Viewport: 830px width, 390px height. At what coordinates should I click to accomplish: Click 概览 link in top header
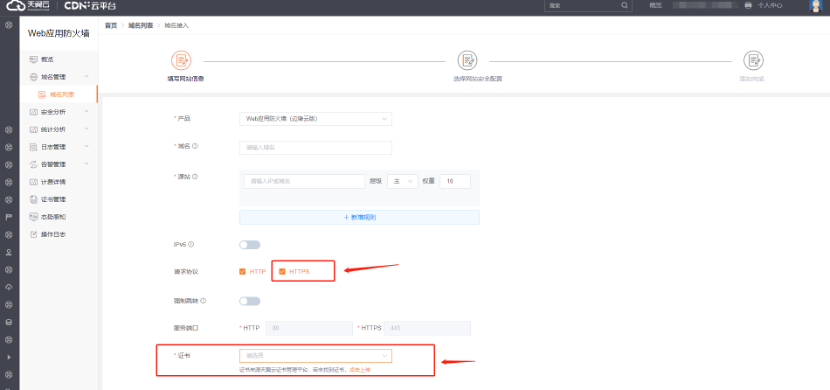tap(655, 5)
